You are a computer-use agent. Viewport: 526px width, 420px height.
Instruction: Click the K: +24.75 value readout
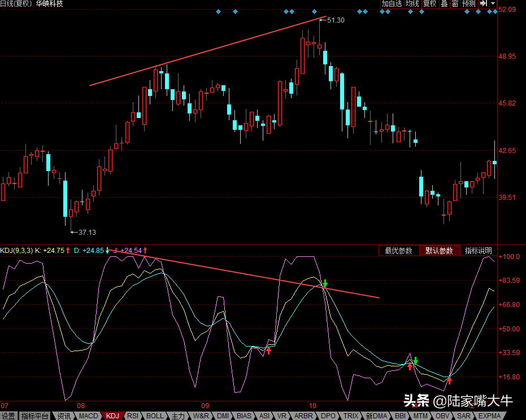tap(50, 251)
